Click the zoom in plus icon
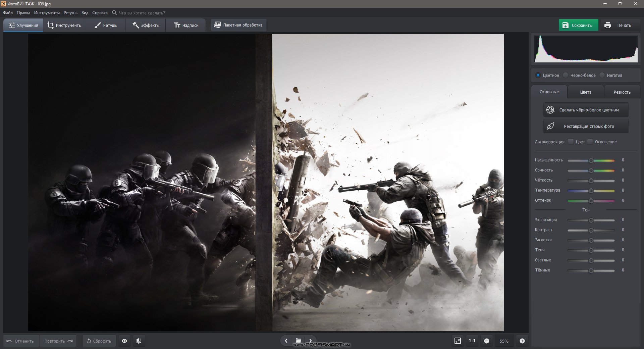 [522, 341]
